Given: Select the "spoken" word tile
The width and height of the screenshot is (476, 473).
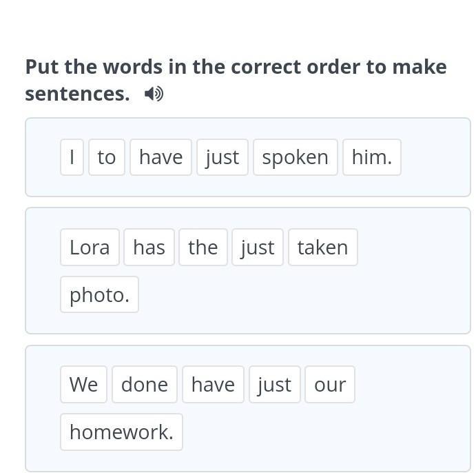Looking at the screenshot, I should click(295, 157).
